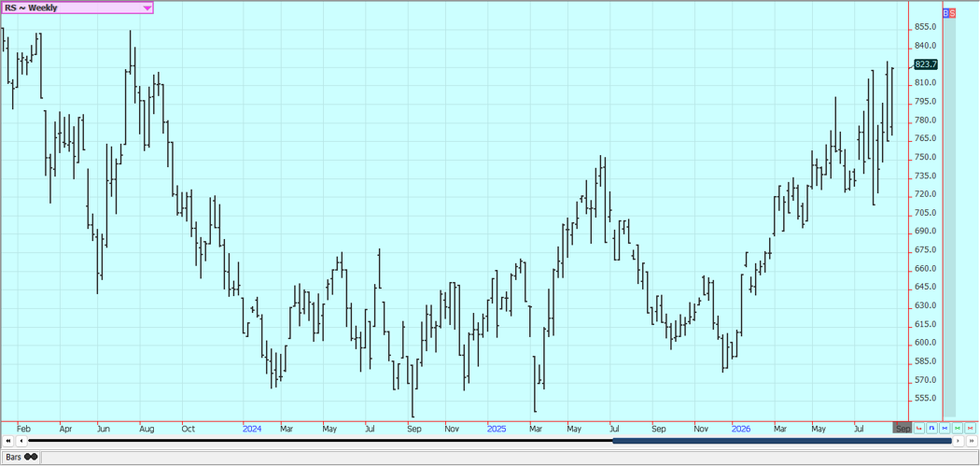Jump to chart start with double-left arrow
Viewport: 980px width, 466px height.
(x=8, y=441)
